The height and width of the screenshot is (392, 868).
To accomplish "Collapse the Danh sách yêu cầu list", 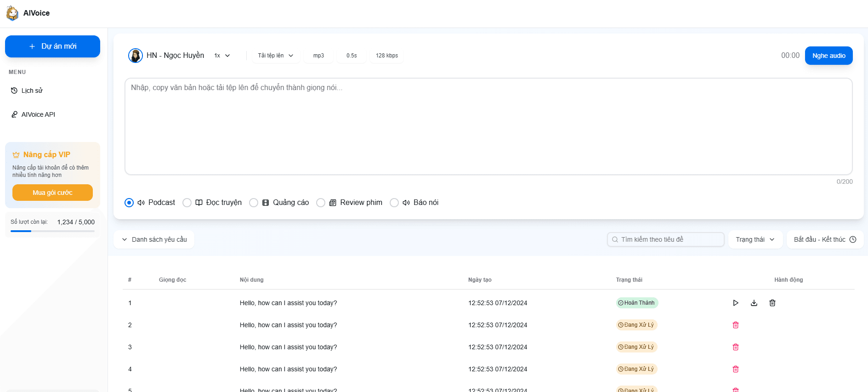I will click(154, 239).
